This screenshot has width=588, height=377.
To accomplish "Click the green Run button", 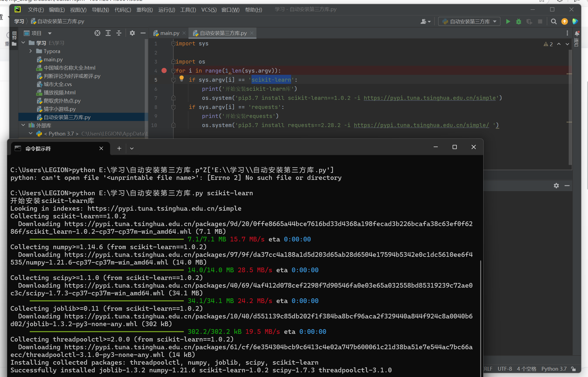I will (x=508, y=21).
